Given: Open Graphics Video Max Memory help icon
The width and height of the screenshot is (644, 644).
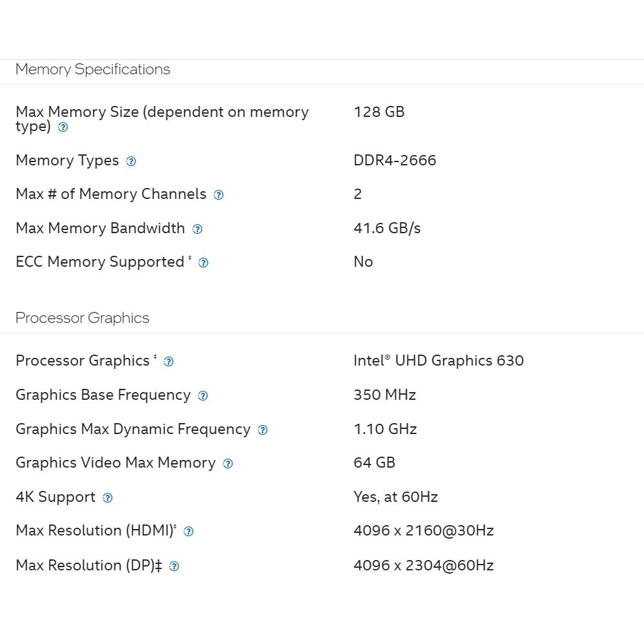Looking at the screenshot, I should pos(227,464).
